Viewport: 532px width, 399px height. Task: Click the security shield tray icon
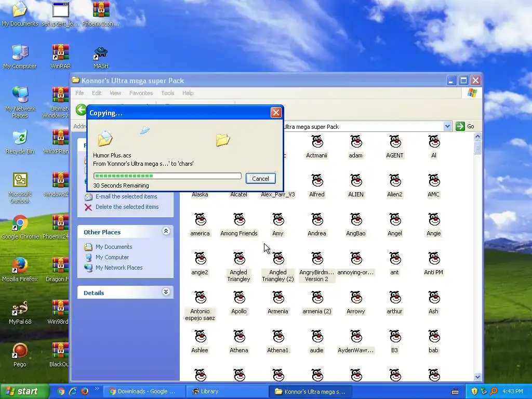click(x=474, y=392)
